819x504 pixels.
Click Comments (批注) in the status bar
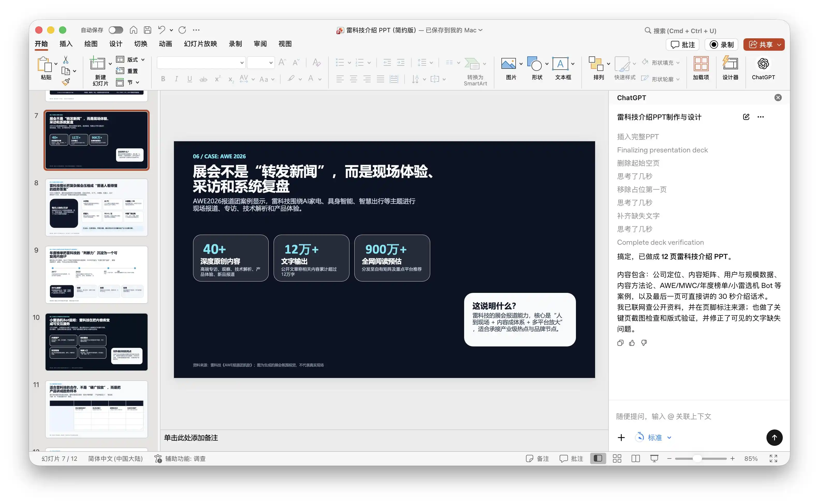571,459
